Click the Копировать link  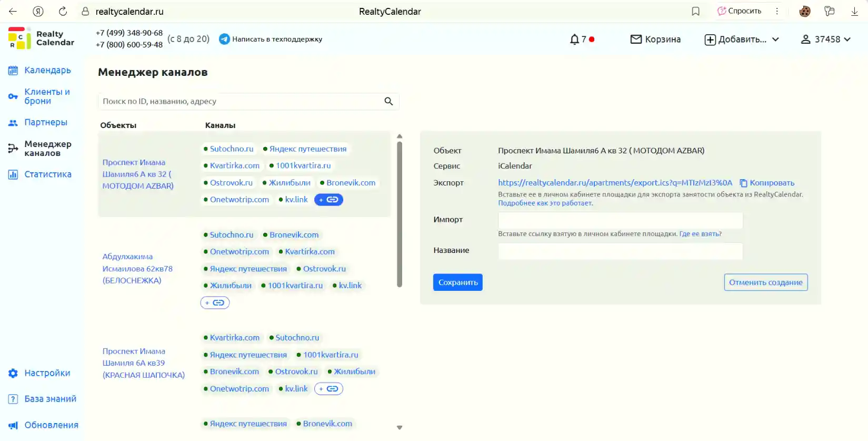[772, 183]
